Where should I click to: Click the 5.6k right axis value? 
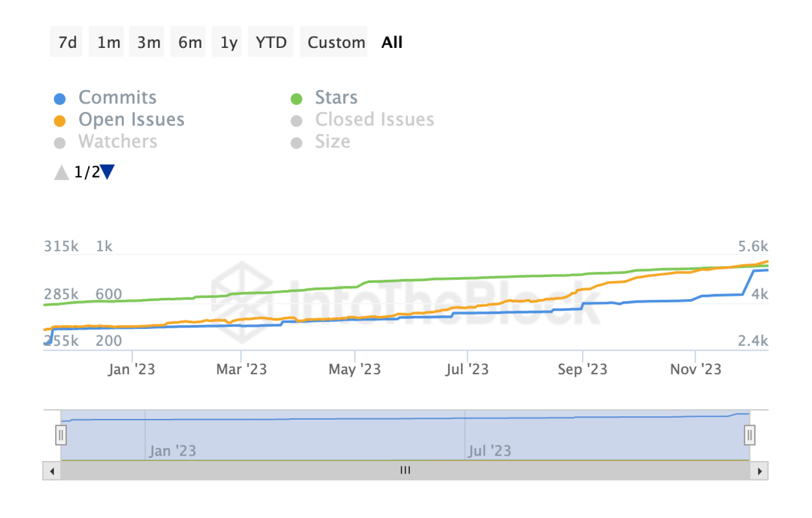[753, 246]
